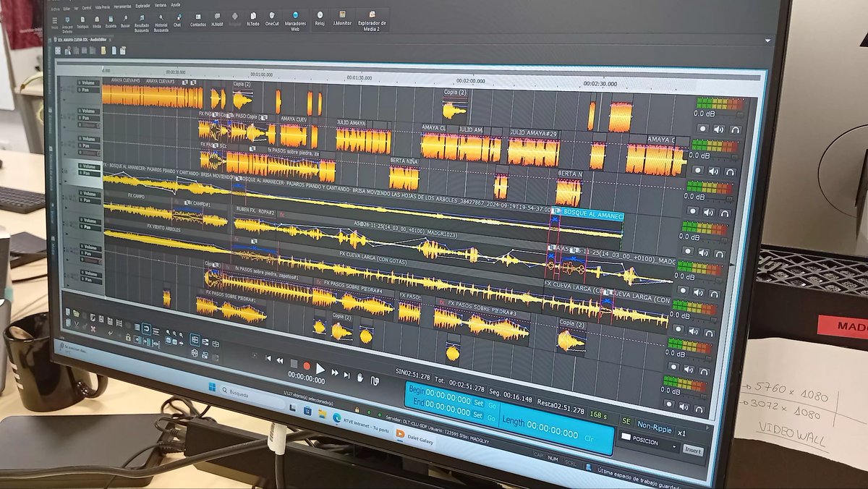Click the grey Stop button

point(294,364)
